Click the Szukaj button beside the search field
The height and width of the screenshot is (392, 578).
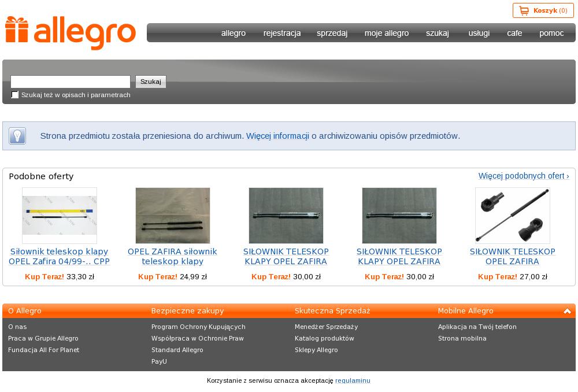pos(151,82)
